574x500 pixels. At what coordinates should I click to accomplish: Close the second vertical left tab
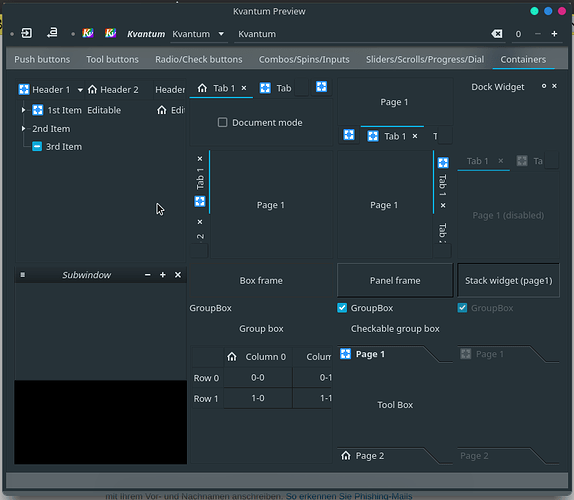coord(200,222)
